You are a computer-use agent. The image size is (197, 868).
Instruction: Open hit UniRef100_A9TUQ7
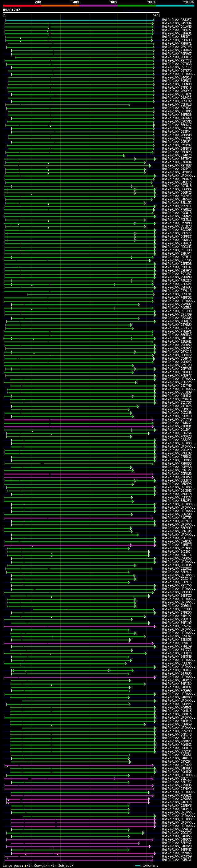pyautogui.click(x=176, y=165)
